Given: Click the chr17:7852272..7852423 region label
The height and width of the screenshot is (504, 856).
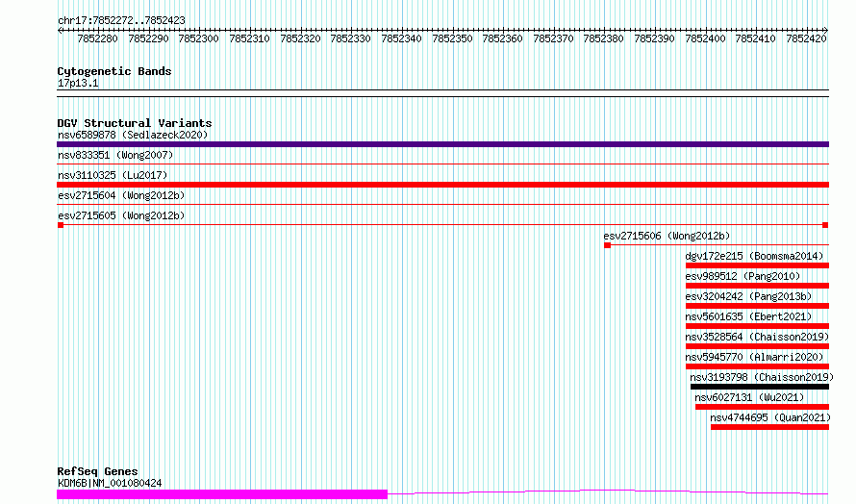Looking at the screenshot, I should coord(121,20).
